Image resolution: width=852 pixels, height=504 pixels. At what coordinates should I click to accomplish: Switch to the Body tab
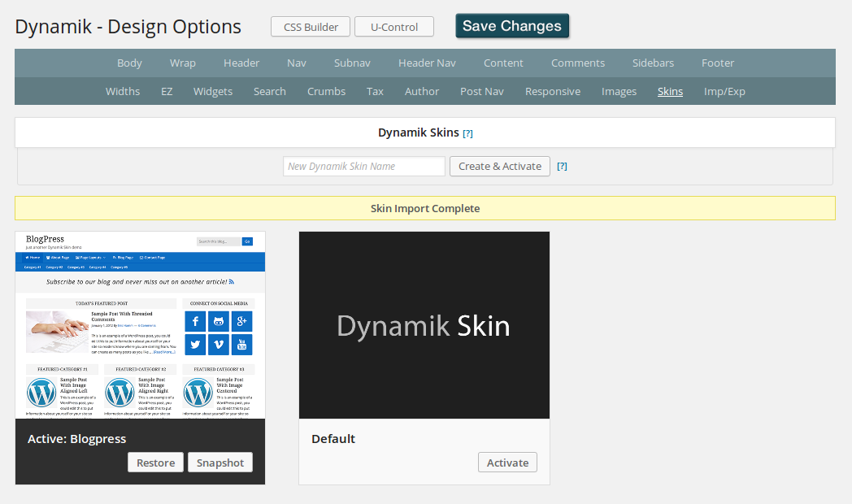(x=129, y=63)
